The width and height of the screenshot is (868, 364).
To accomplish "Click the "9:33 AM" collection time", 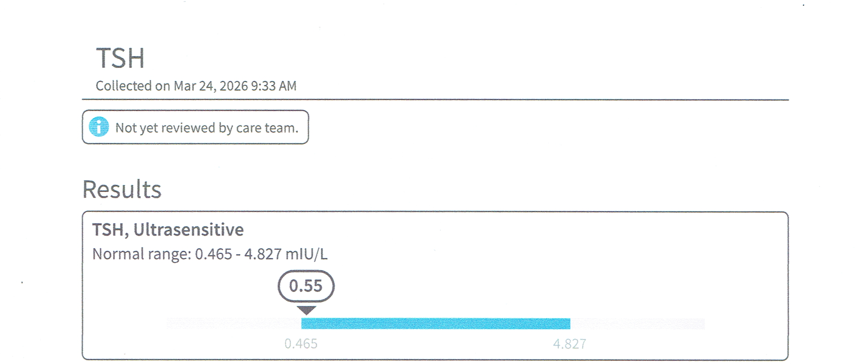I will coord(274,86).
